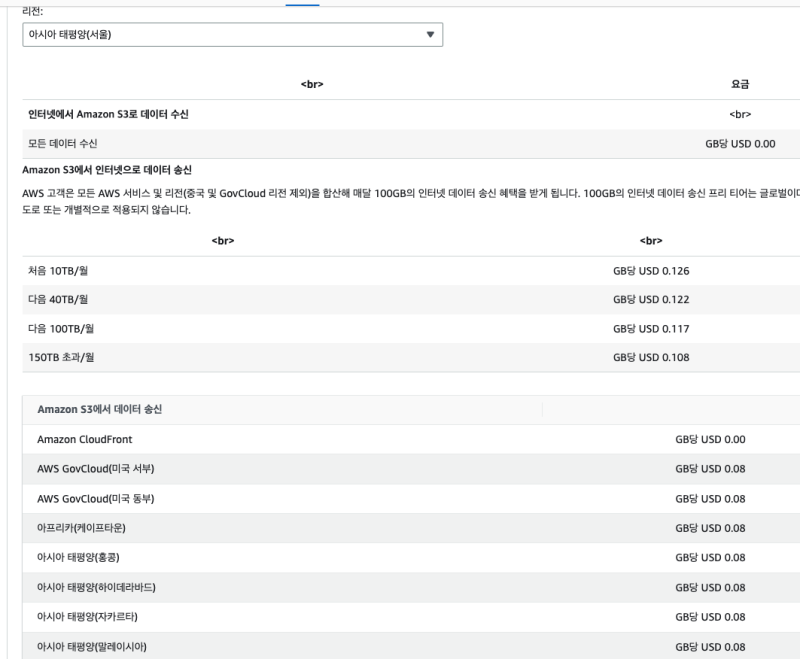Click price GB당 USD 0.117
Viewport: 800px width, 659px height.
(x=651, y=328)
